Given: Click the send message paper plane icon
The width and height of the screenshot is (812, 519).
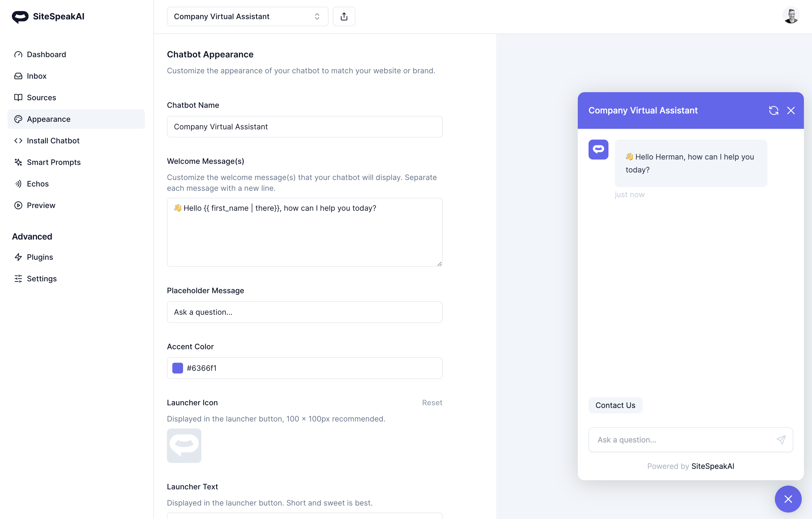Looking at the screenshot, I should pyautogui.click(x=781, y=440).
